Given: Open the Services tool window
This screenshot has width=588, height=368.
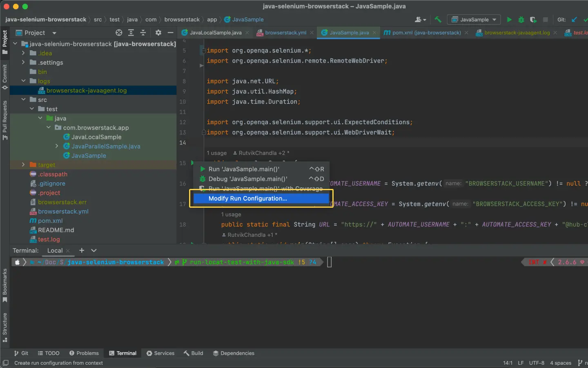Looking at the screenshot, I should [160, 353].
